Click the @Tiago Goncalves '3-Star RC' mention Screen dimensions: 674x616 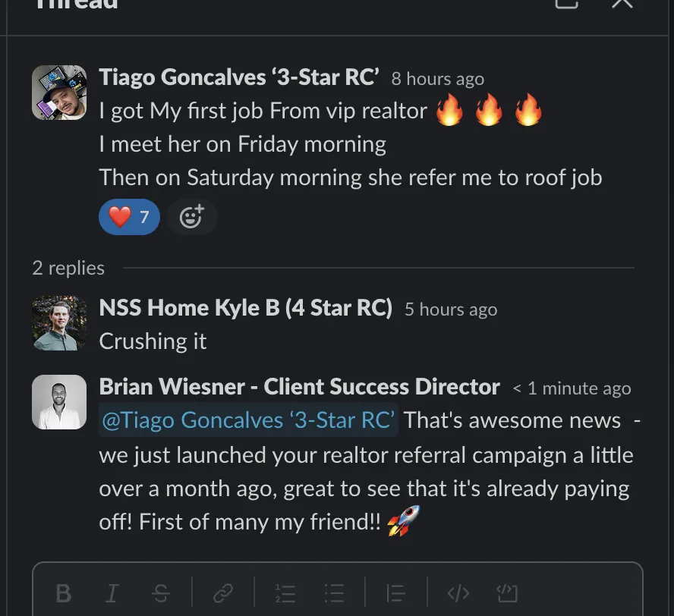click(248, 420)
